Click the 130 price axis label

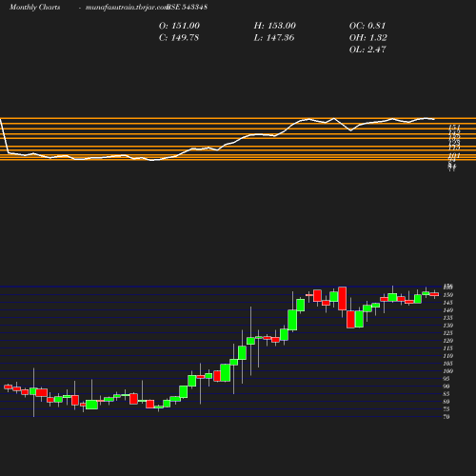(x=448, y=326)
